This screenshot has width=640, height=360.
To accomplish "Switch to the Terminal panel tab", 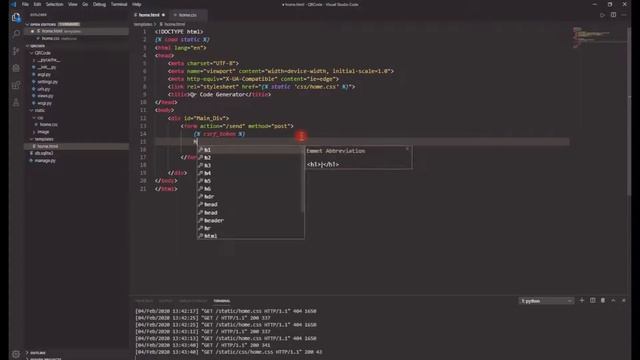I will click(222, 301).
